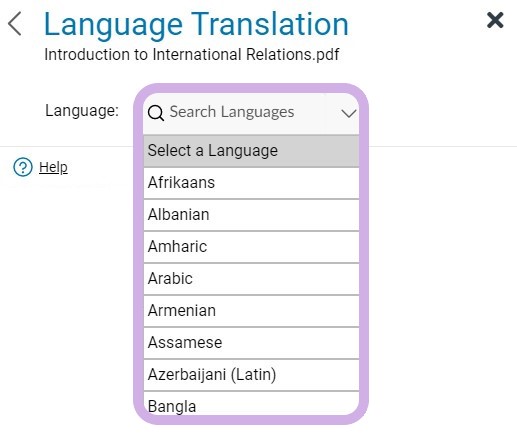Click the search magnifier icon

(x=156, y=113)
